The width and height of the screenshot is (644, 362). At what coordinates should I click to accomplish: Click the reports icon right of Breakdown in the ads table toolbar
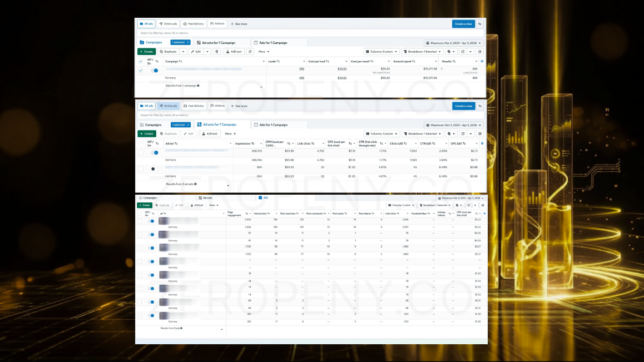458,205
